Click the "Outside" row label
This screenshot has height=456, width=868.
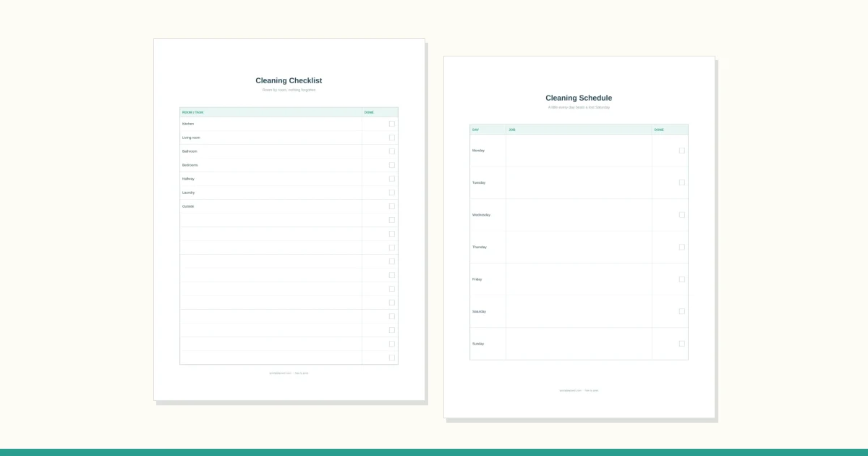coord(188,206)
